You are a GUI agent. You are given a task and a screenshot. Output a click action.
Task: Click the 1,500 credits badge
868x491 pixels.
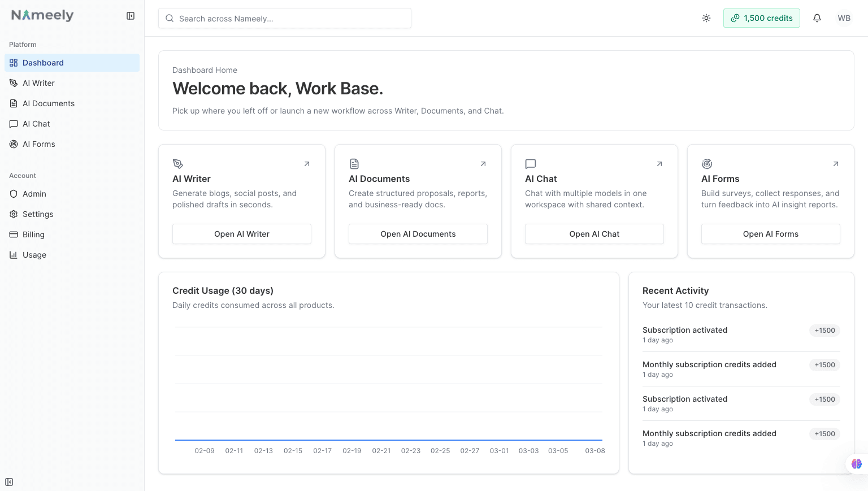coord(761,18)
